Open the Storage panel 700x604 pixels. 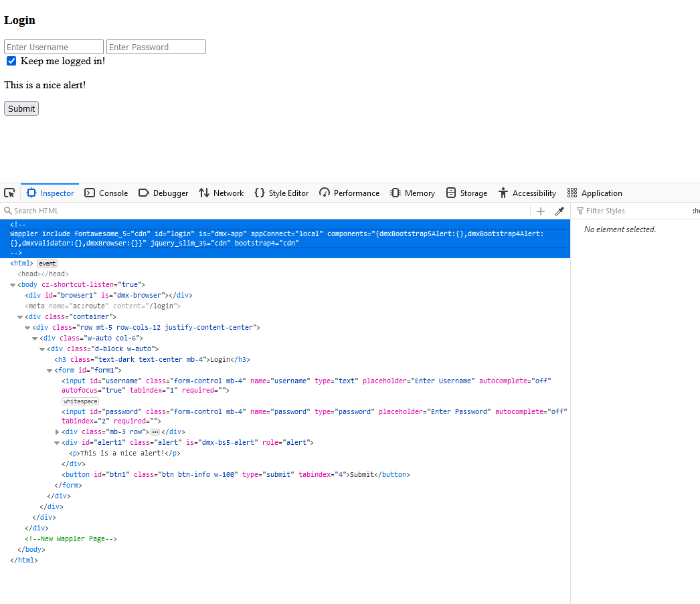(466, 193)
